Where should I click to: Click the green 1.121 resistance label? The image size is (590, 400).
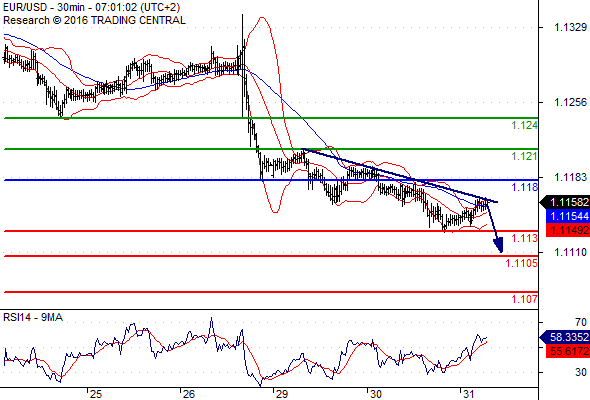pyautogui.click(x=525, y=156)
